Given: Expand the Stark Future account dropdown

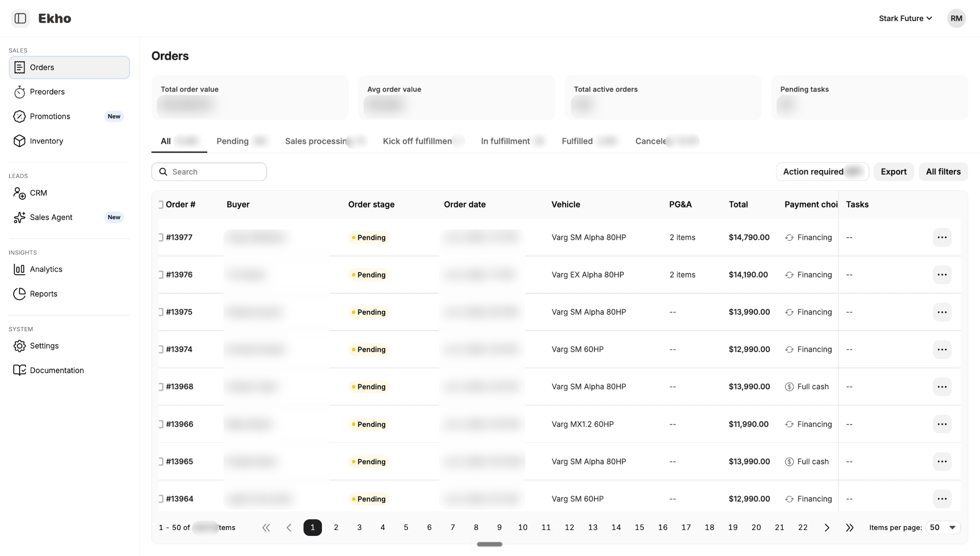Looking at the screenshot, I should point(905,18).
